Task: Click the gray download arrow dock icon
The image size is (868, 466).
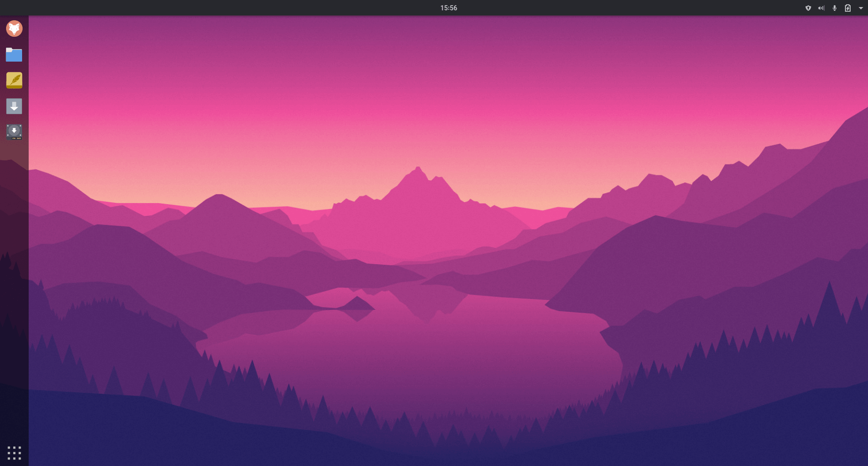Action: tap(14, 106)
